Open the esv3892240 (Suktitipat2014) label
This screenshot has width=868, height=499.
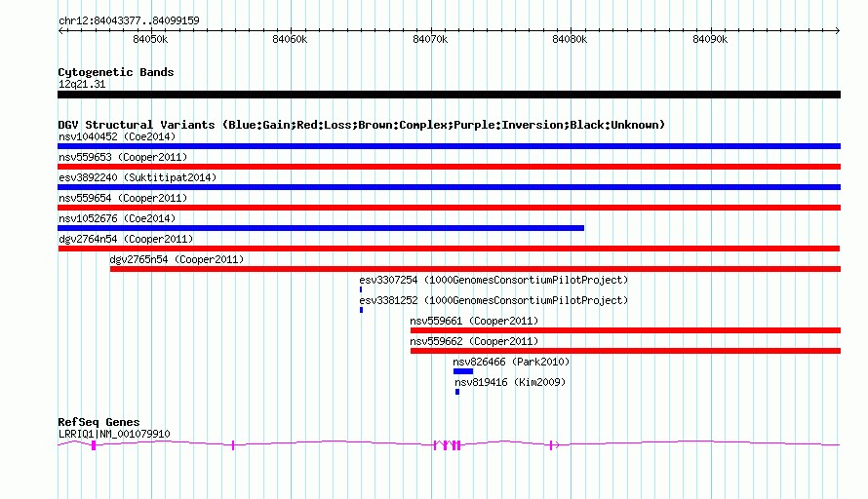[x=138, y=177]
